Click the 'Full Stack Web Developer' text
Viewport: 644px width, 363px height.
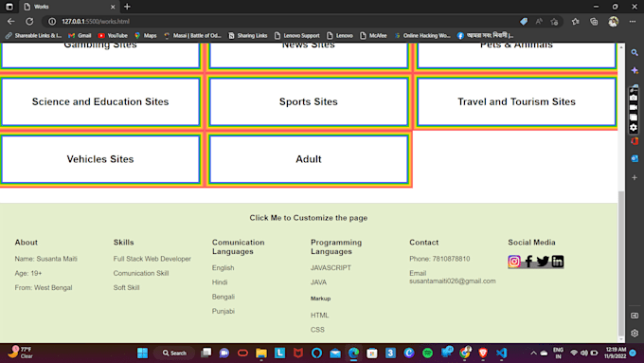pos(152,259)
